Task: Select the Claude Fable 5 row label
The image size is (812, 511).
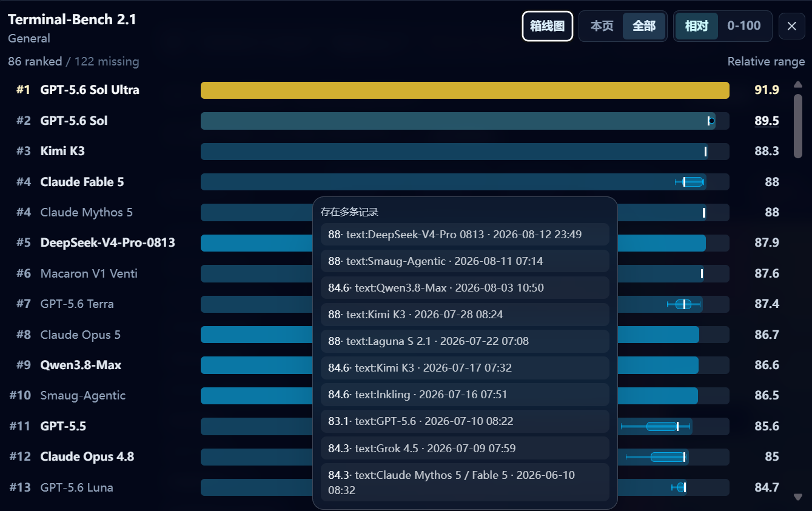Action: pyautogui.click(x=82, y=182)
